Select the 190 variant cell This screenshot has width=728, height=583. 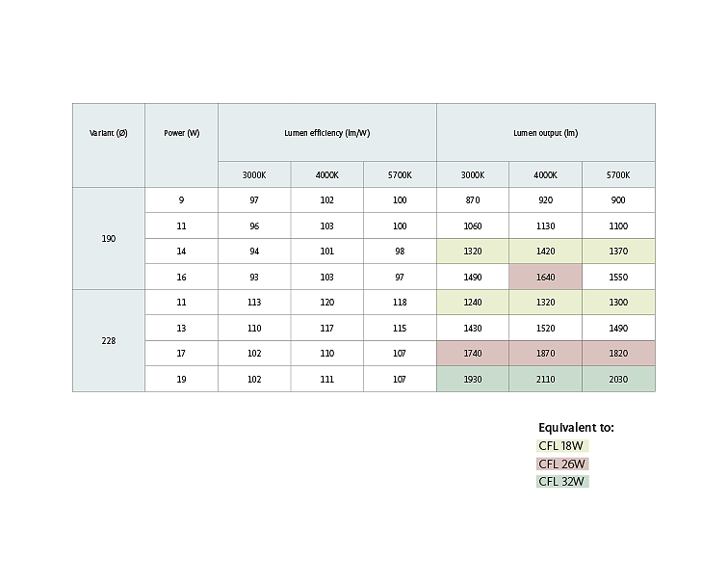[109, 239]
